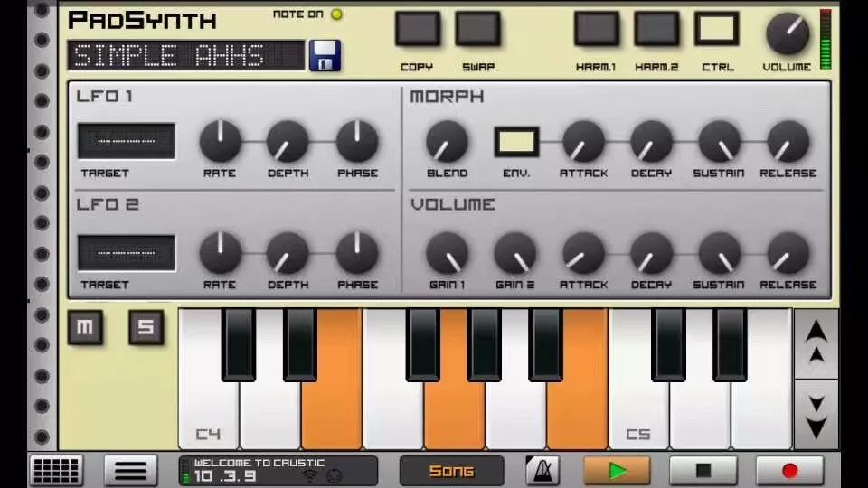Open the SIMPLE AHHS preset name display

tap(185, 55)
